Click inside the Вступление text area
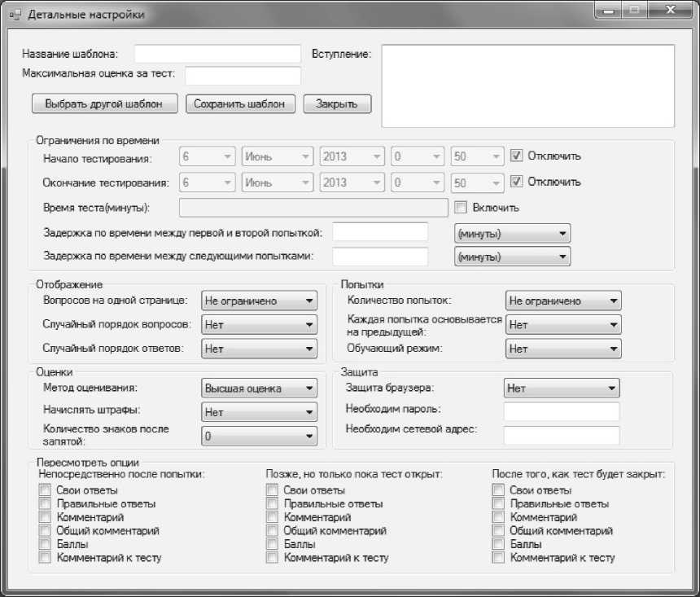 click(x=527, y=86)
